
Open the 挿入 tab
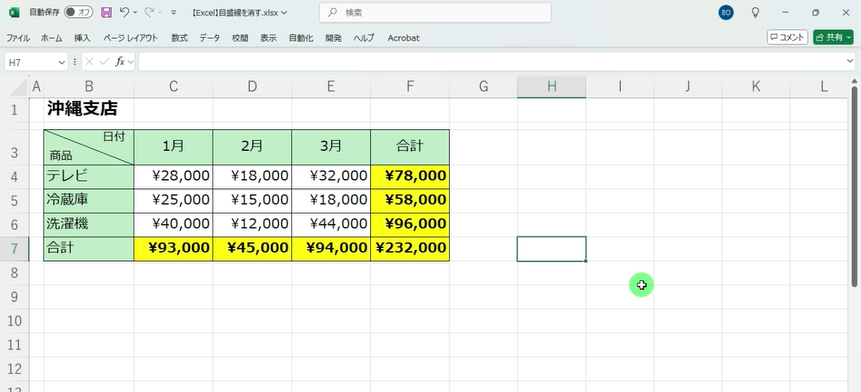82,38
